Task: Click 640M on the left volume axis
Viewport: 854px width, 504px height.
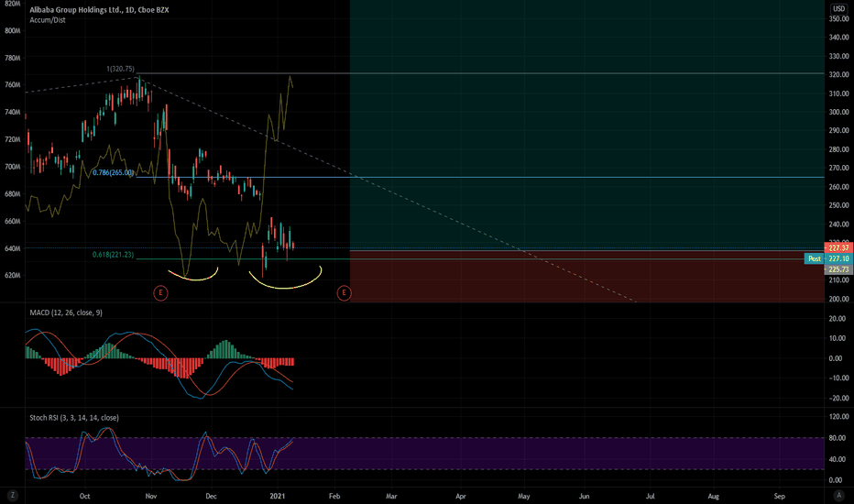Action: click(12, 248)
